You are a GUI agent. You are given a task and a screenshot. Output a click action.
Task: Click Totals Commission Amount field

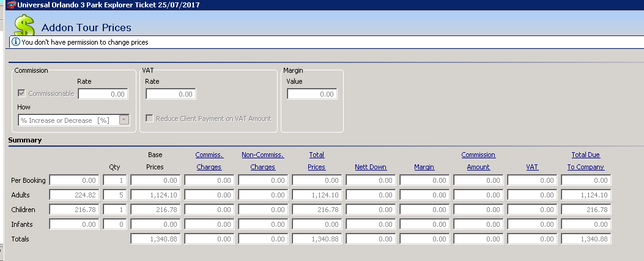478,239
